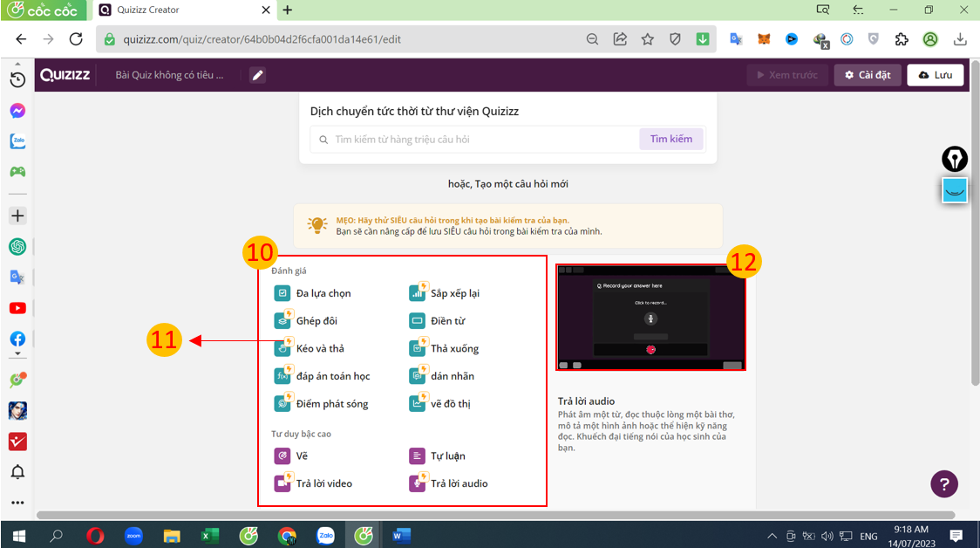Viewport: 980px width, 548px height.
Task: Open Excel from the Windows taskbar
Action: tap(210, 535)
